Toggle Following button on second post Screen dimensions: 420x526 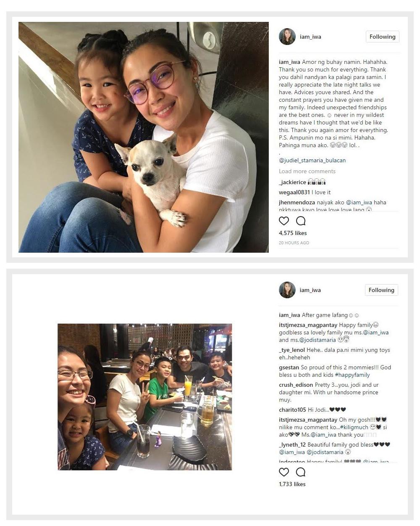(381, 290)
